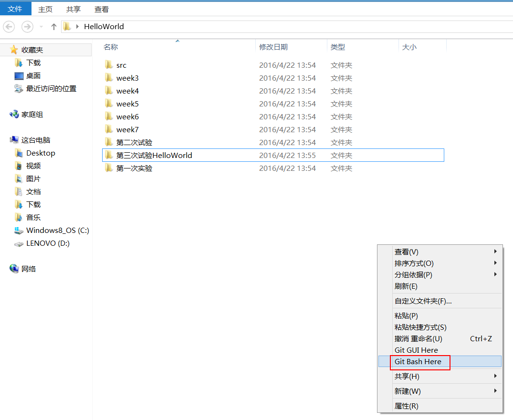The height and width of the screenshot is (420, 513).
Task: Open 分组依据(P) submenu
Action: pos(440,274)
